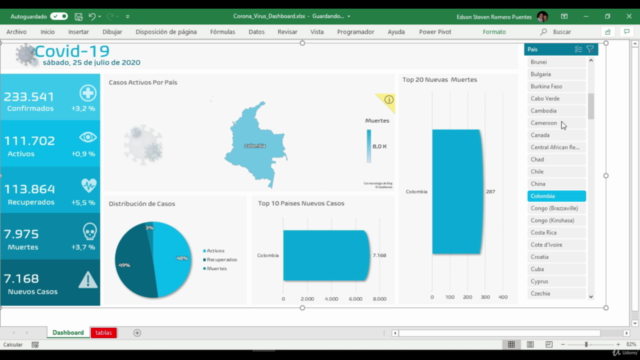
Task: Open the Formato contextual tab
Action: 494,32
